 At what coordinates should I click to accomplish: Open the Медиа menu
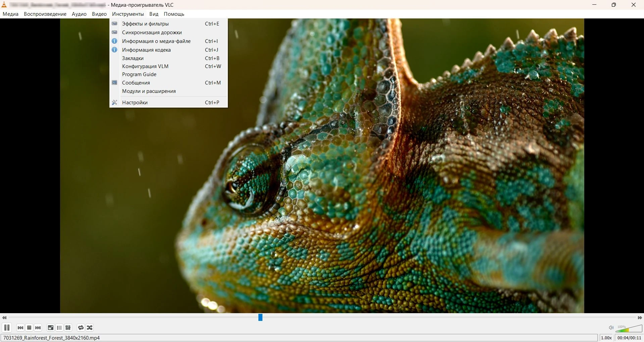[x=10, y=14]
